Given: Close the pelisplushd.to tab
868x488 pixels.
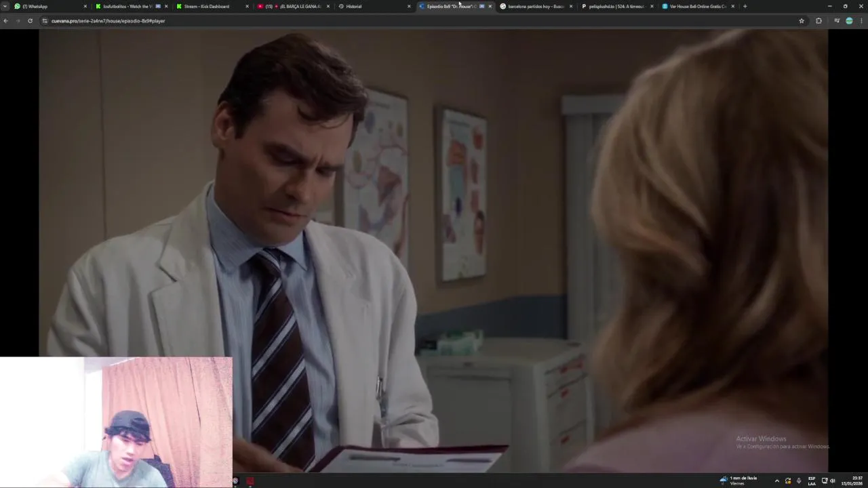Looking at the screenshot, I should pos(652,6).
